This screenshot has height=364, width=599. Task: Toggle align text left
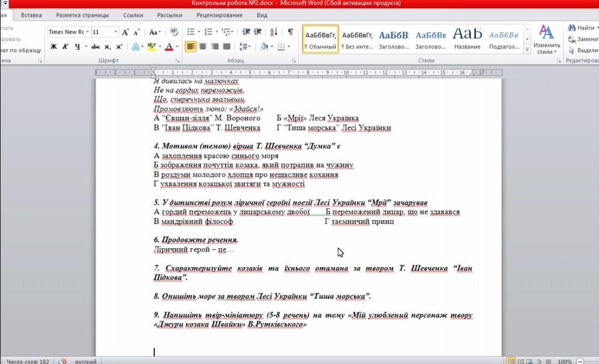tap(190, 47)
